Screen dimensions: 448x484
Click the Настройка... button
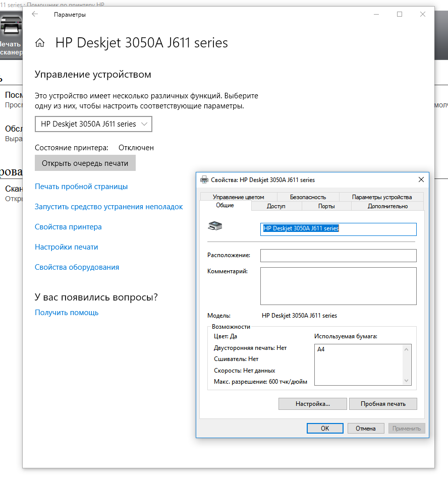click(x=313, y=404)
